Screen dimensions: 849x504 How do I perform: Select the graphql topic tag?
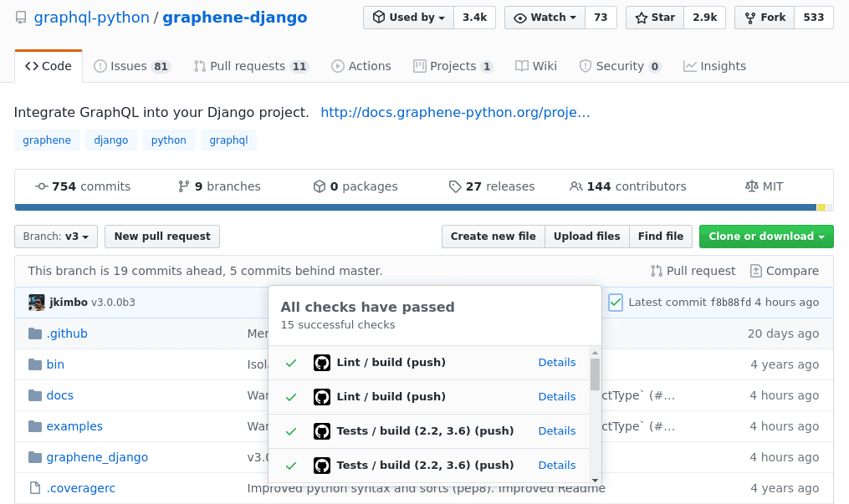click(228, 140)
